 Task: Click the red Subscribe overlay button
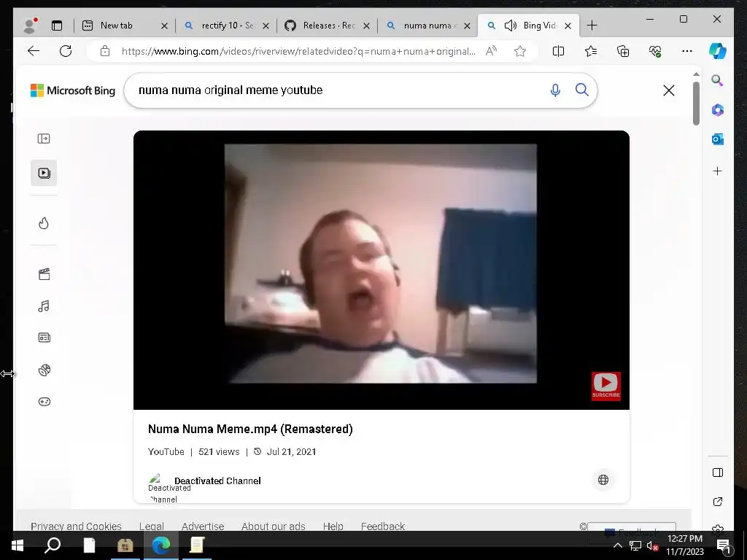606,386
